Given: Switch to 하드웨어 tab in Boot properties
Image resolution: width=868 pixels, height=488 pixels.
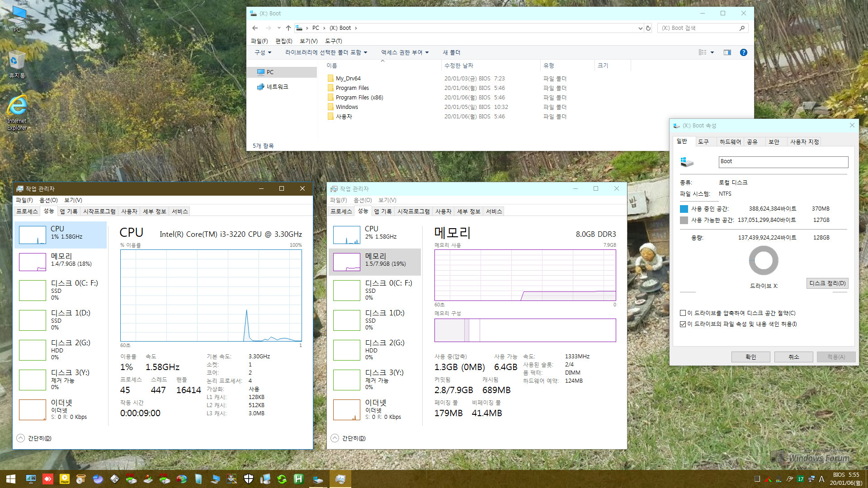Looking at the screenshot, I should [x=730, y=142].
